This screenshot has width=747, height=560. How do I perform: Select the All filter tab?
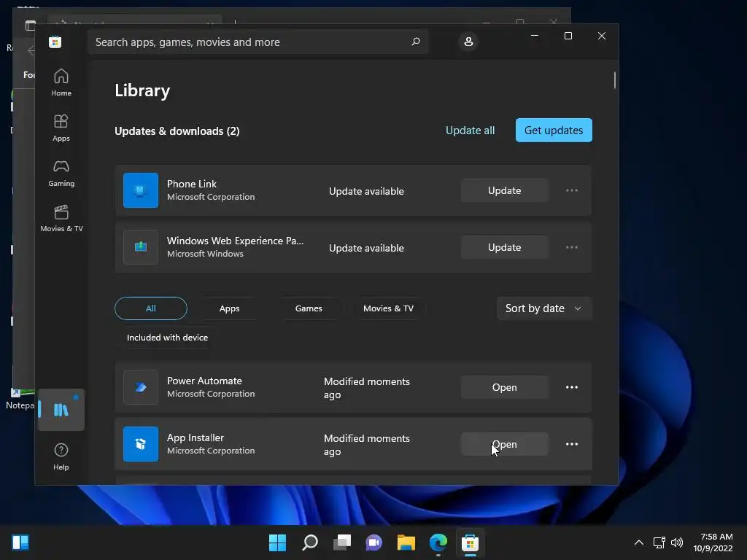[x=150, y=308]
